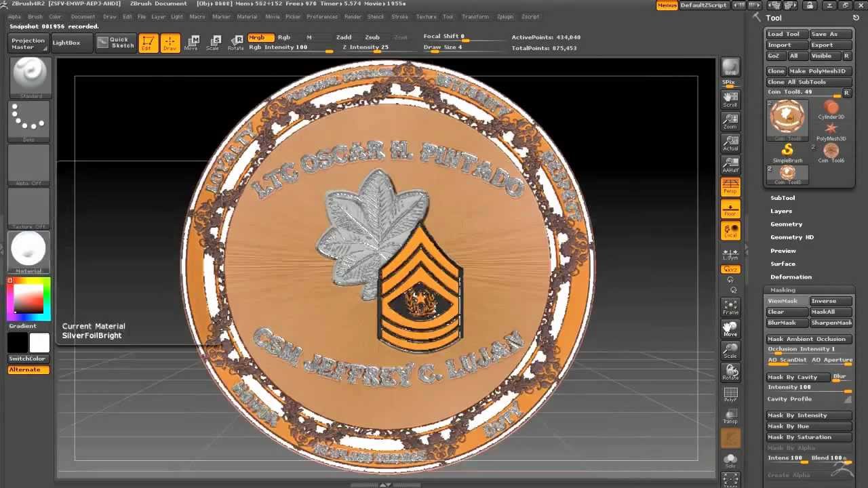Expand the SubTool section
The width and height of the screenshot is (868, 488).
783,198
